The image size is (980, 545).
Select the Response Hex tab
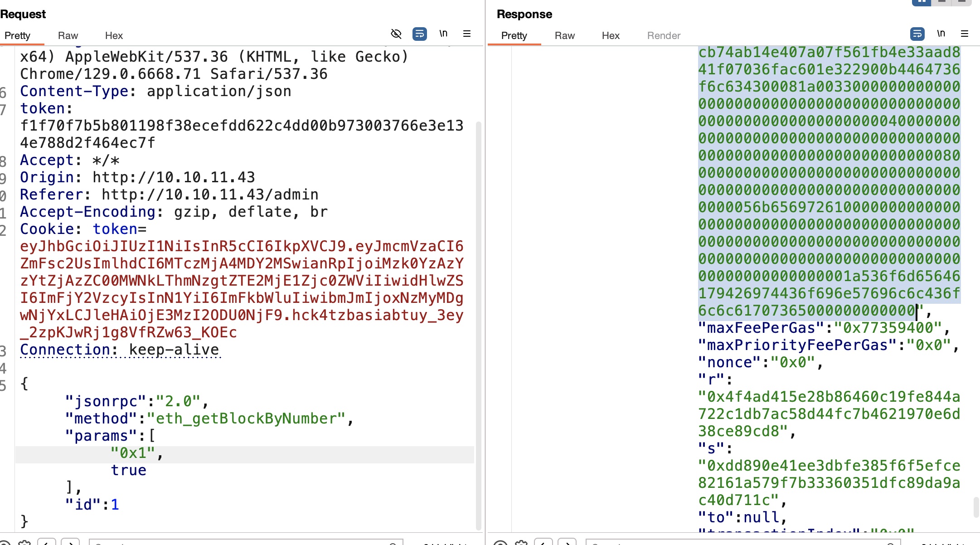(x=611, y=35)
